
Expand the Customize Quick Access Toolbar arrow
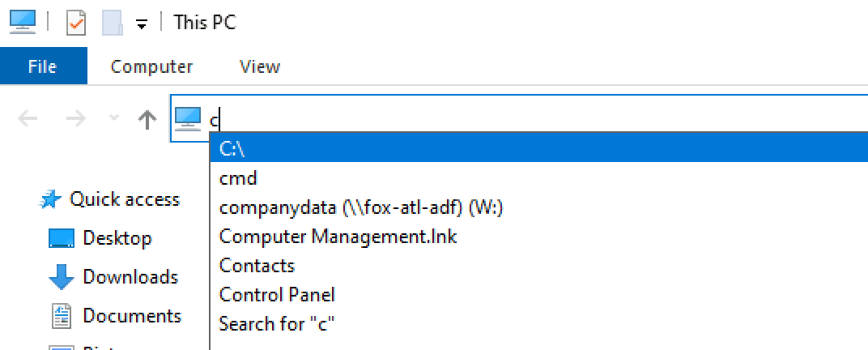coord(143,24)
